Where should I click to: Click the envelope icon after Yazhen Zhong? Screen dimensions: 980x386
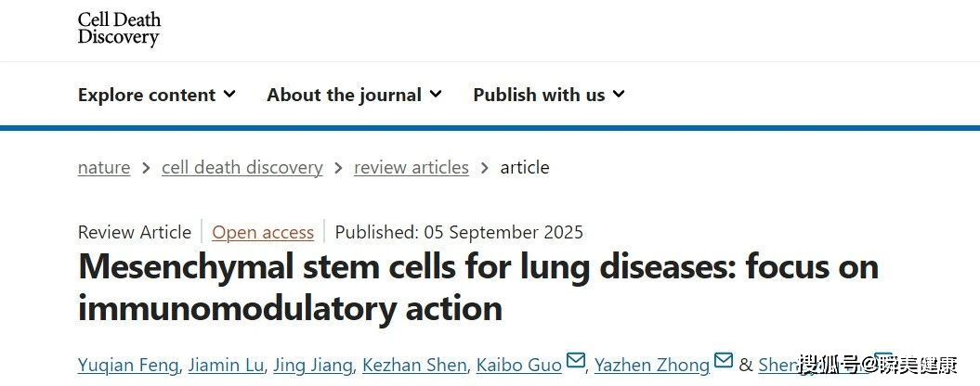pos(724,361)
